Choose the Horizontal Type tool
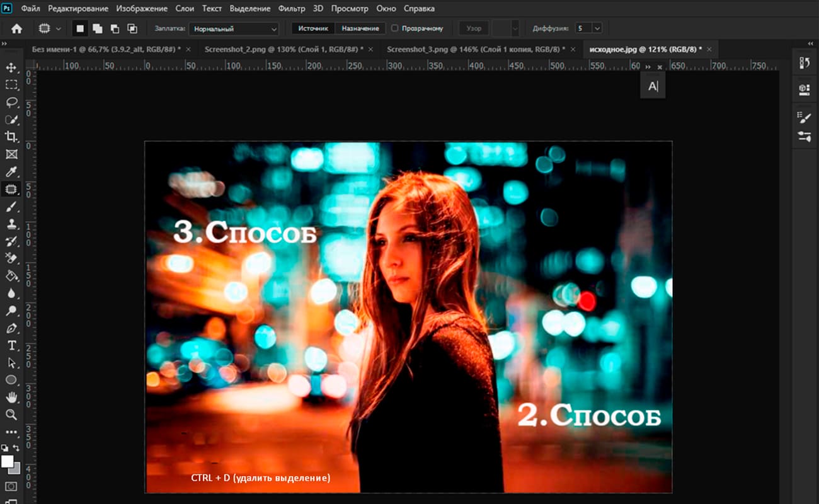 (11, 345)
